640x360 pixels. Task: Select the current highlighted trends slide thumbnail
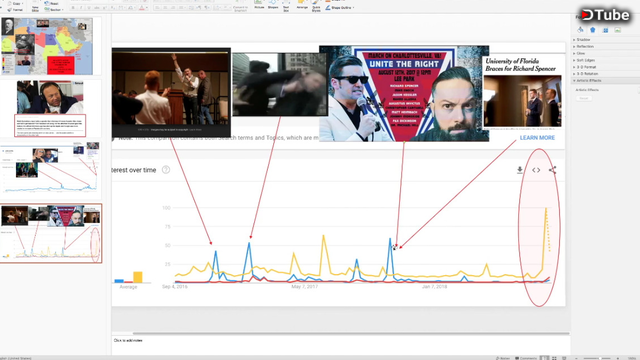(x=51, y=233)
